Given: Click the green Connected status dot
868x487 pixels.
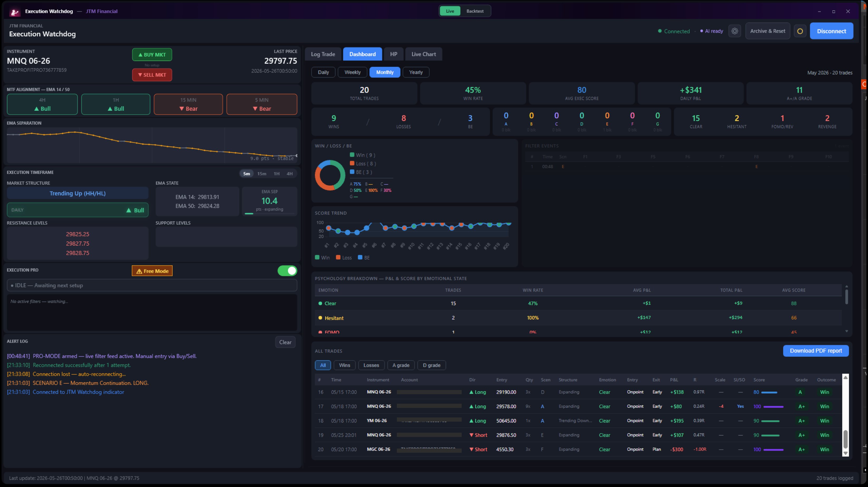Looking at the screenshot, I should [x=660, y=31].
